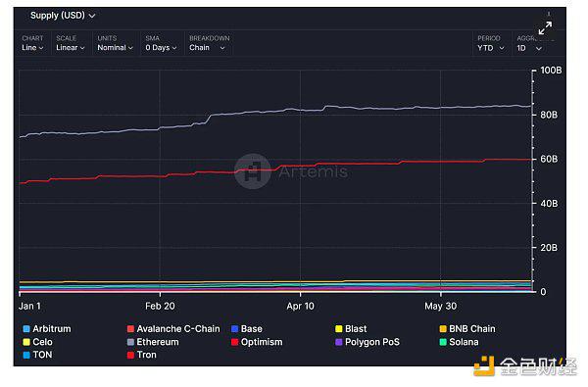Screen dimensions: 588x387
Task: Open the Units Nominal selector
Action: [x=115, y=48]
